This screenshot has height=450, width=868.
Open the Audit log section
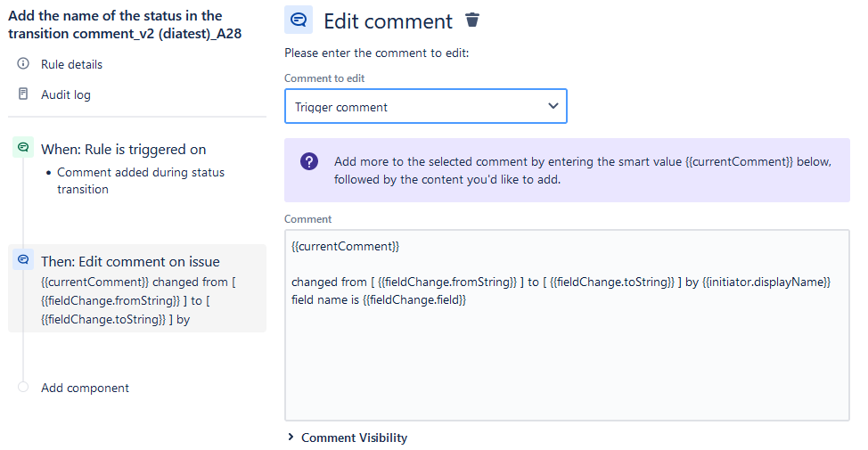[x=66, y=94]
